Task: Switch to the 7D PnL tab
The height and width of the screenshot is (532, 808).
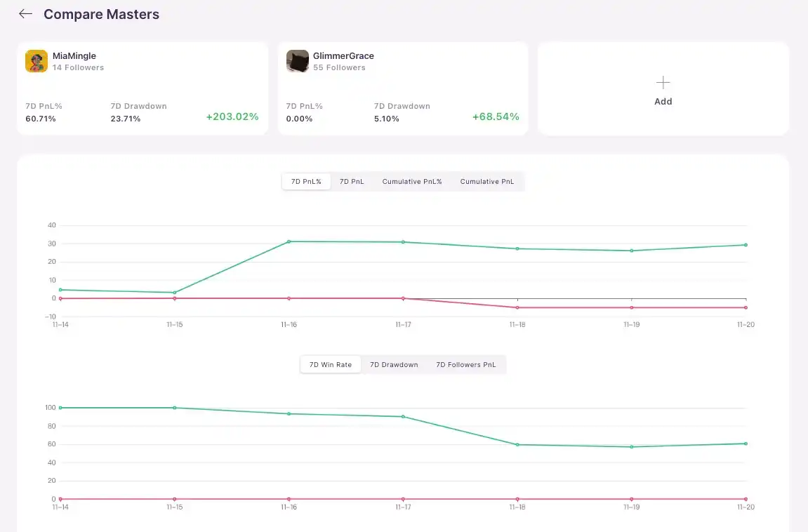Action: 352,182
